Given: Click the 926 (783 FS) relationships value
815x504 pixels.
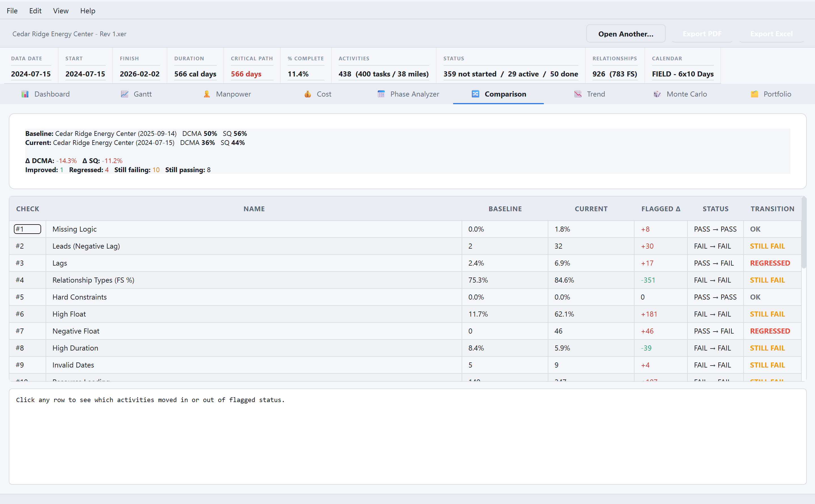Looking at the screenshot, I should [614, 74].
